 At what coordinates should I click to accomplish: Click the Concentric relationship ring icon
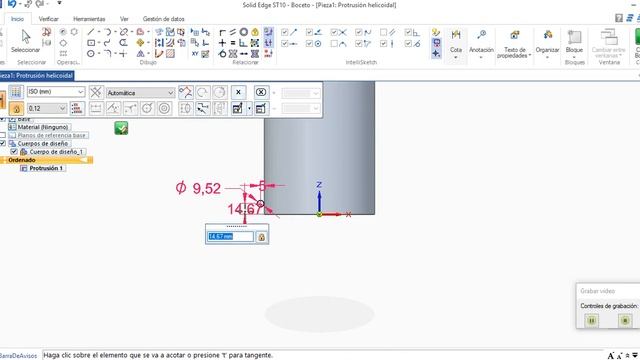(x=244, y=32)
